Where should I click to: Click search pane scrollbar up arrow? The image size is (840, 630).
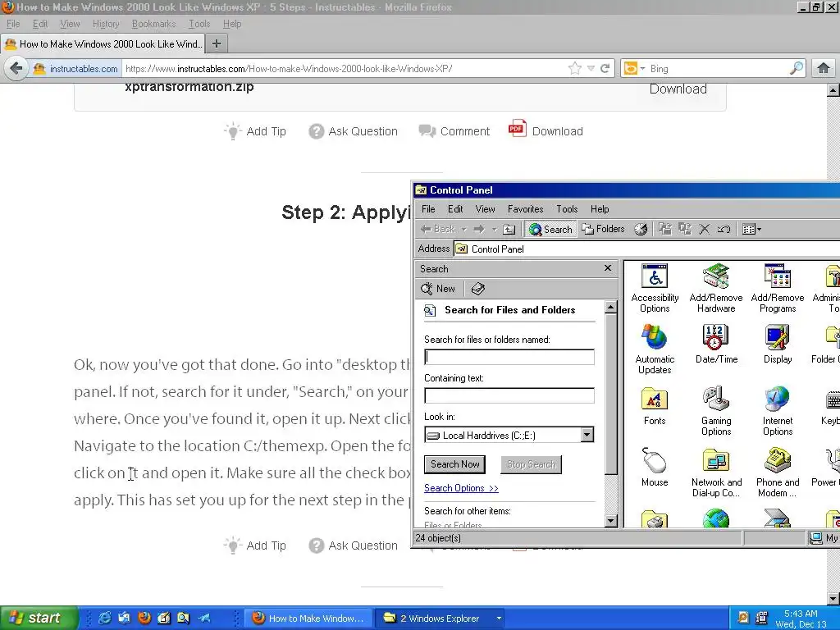[x=610, y=308]
